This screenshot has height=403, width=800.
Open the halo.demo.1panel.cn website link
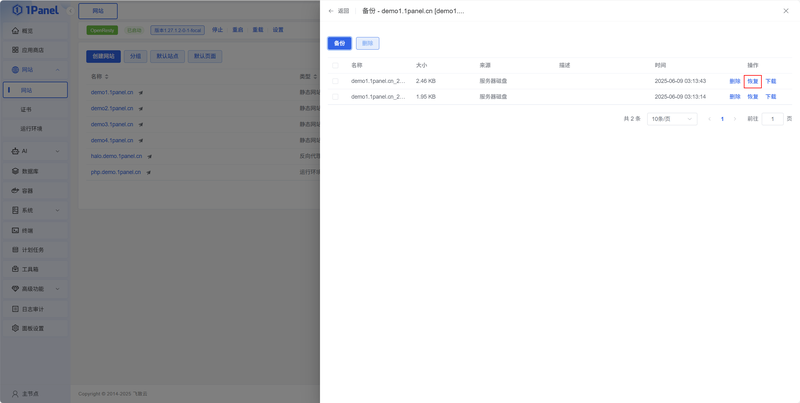tap(116, 157)
